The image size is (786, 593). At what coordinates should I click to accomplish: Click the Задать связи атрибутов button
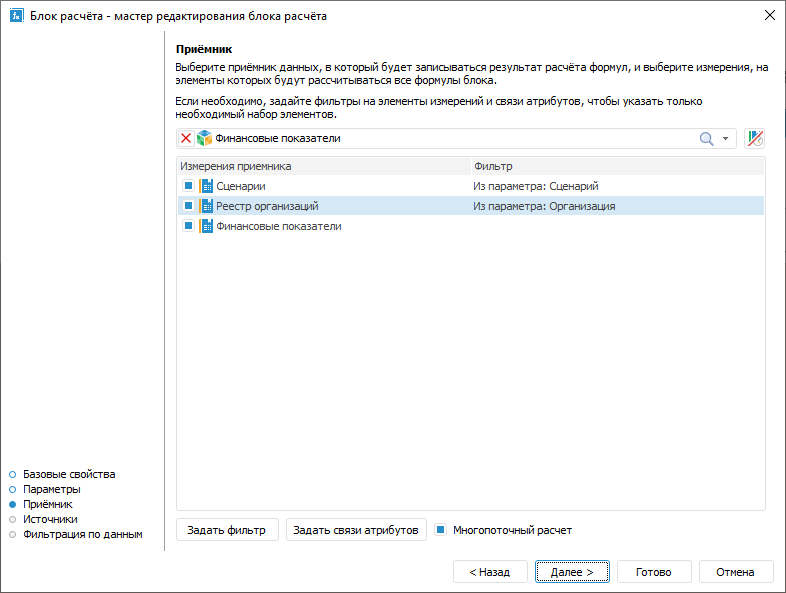click(x=356, y=530)
